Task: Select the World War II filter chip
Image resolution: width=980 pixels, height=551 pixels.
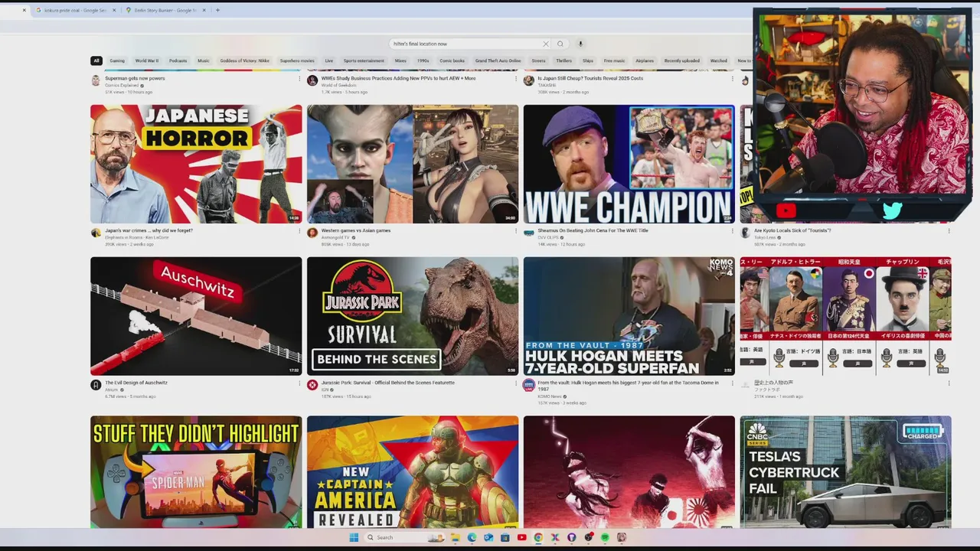Action: (147, 60)
